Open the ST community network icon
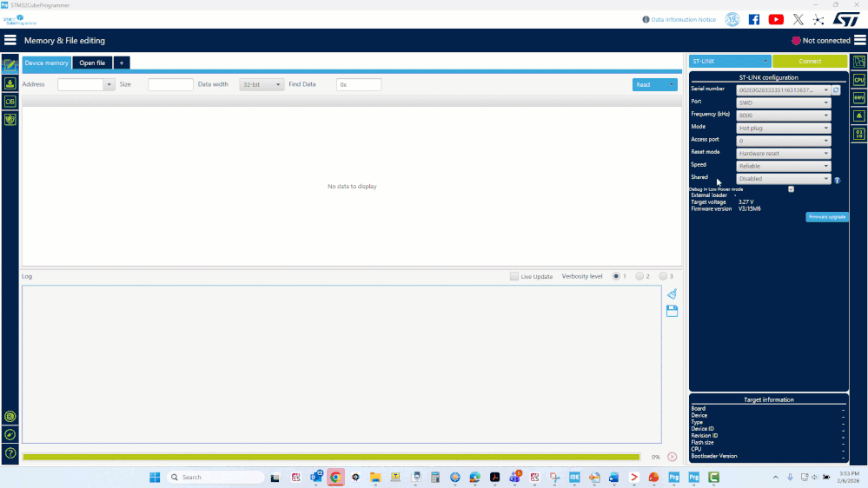Viewport: 868px width, 488px height. pyautogui.click(x=818, y=19)
